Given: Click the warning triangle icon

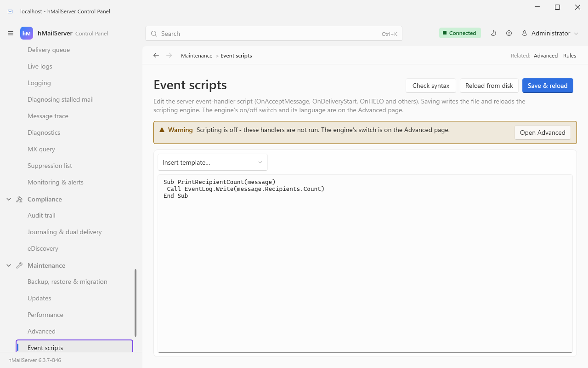Looking at the screenshot, I should tap(162, 130).
